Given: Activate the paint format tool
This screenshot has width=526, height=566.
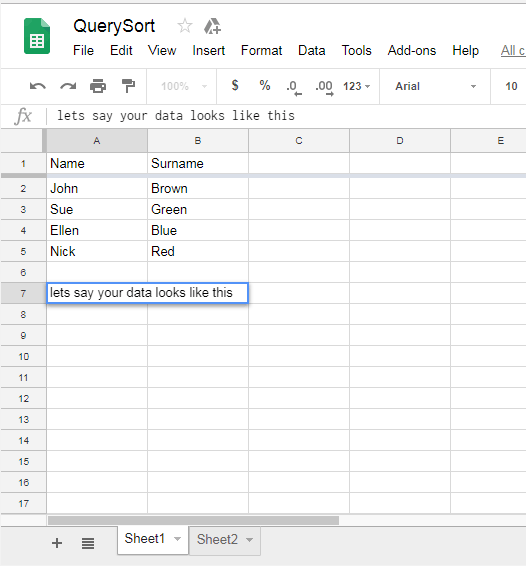Looking at the screenshot, I should tap(128, 86).
